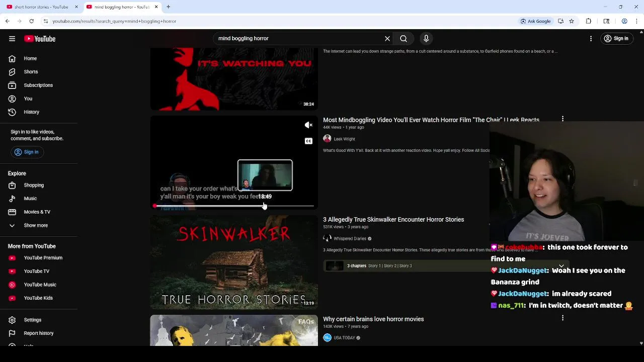The width and height of the screenshot is (644, 362).
Task: Click the Leek Wright channel avatar
Action: 327,139
